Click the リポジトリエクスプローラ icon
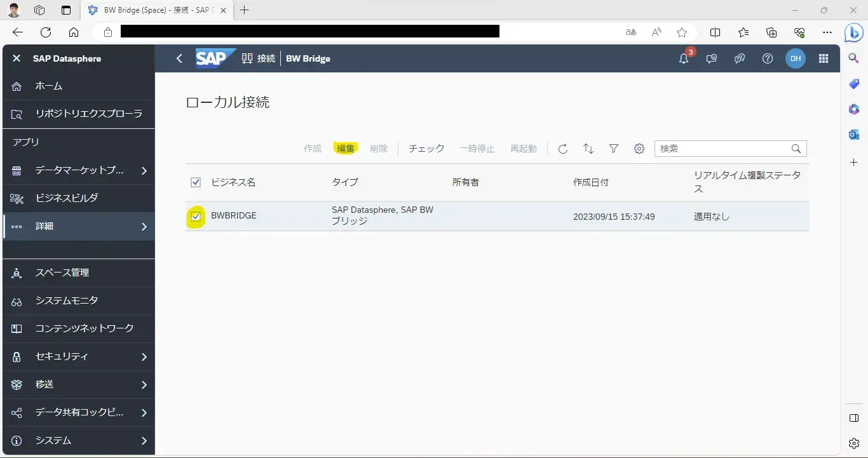Viewport: 868px width, 458px height. [17, 114]
